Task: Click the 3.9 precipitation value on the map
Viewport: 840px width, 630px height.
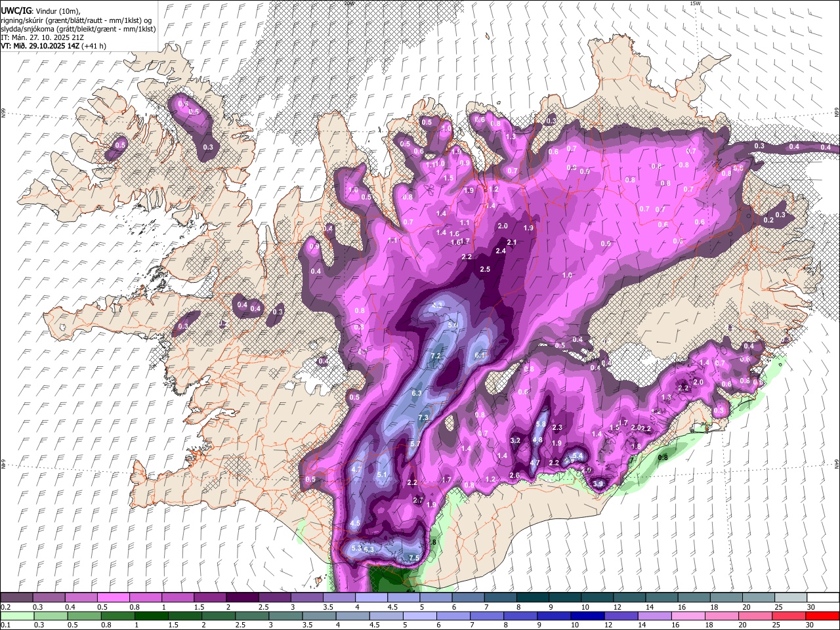Action: tap(598, 484)
